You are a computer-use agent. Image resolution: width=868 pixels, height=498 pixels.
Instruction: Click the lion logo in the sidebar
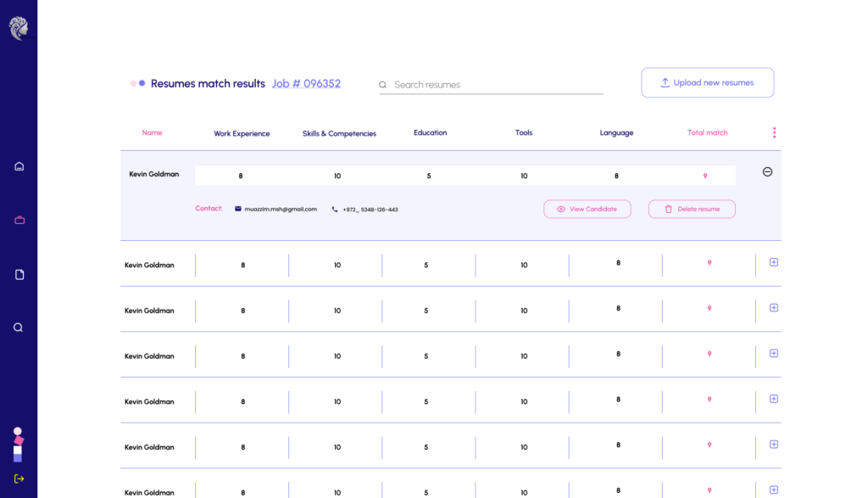(19, 28)
